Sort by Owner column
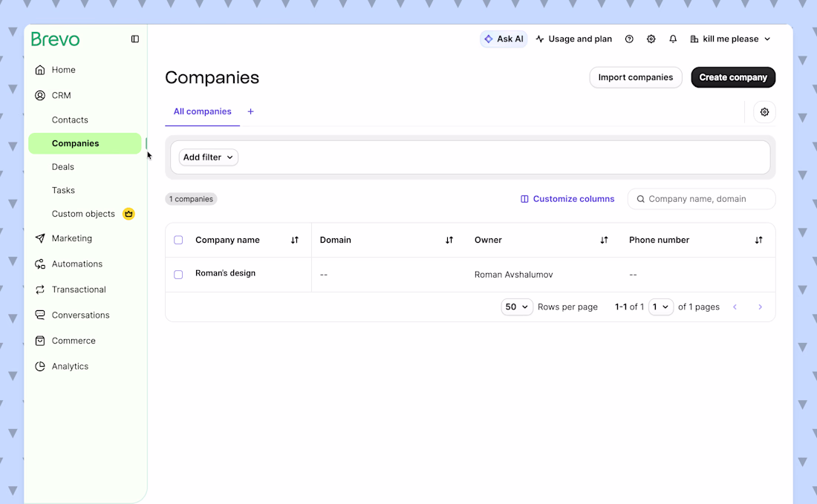 (604, 240)
